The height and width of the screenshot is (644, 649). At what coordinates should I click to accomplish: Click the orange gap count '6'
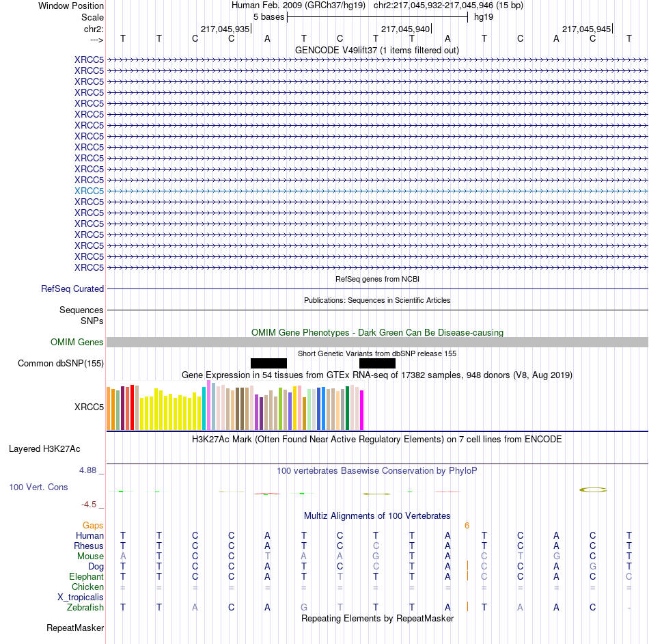coord(467,526)
